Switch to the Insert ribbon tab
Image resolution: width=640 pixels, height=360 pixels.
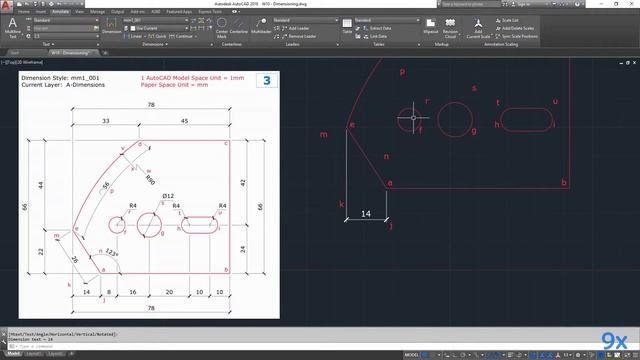point(41,12)
